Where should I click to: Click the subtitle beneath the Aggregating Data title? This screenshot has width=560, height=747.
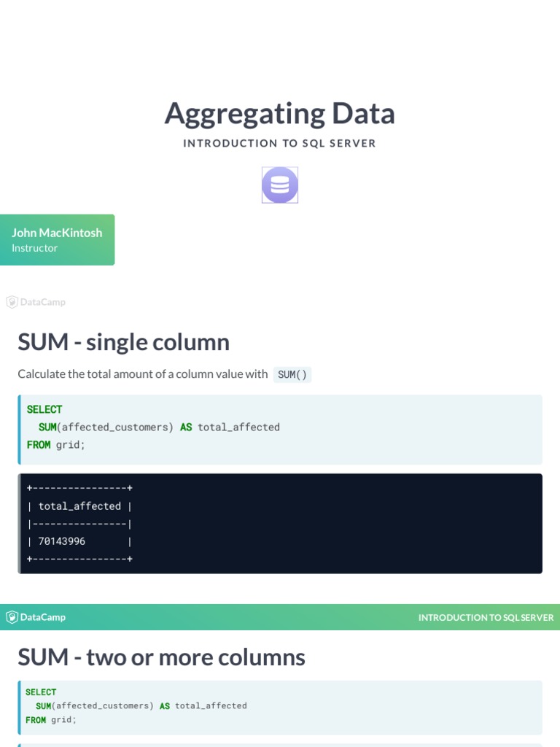pyautogui.click(x=280, y=143)
